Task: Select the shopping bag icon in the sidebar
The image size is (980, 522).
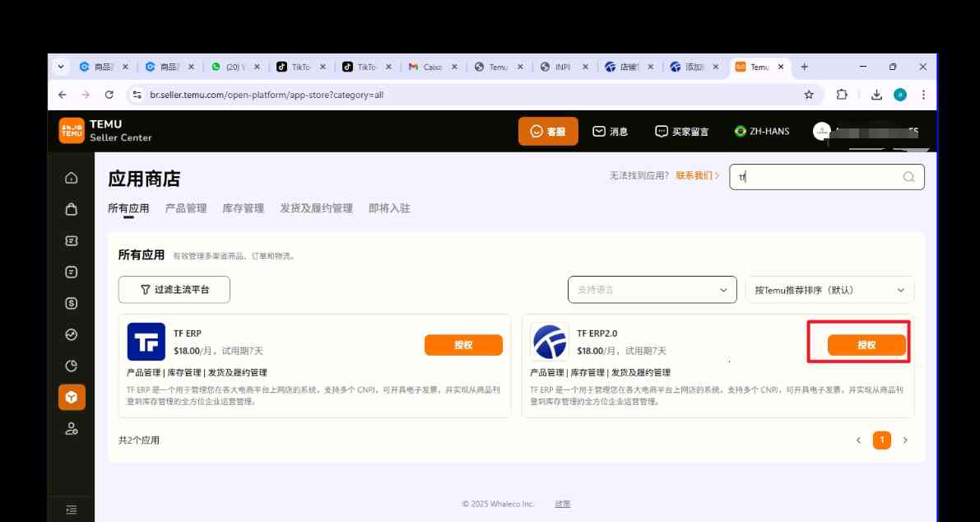Action: [x=72, y=208]
